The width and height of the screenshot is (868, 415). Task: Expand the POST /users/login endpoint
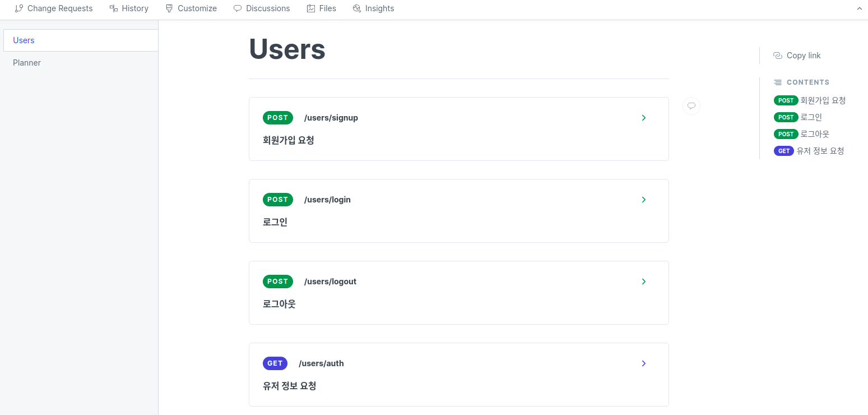tap(643, 200)
